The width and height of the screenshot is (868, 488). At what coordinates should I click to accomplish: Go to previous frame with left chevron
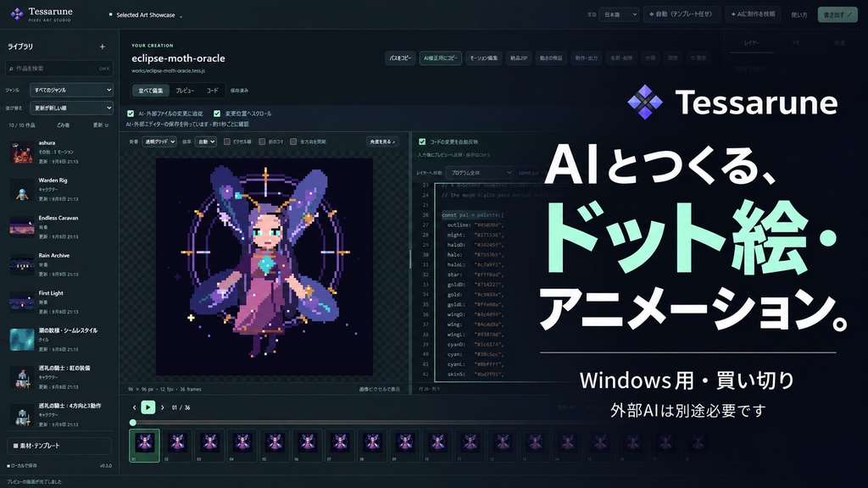tap(134, 408)
